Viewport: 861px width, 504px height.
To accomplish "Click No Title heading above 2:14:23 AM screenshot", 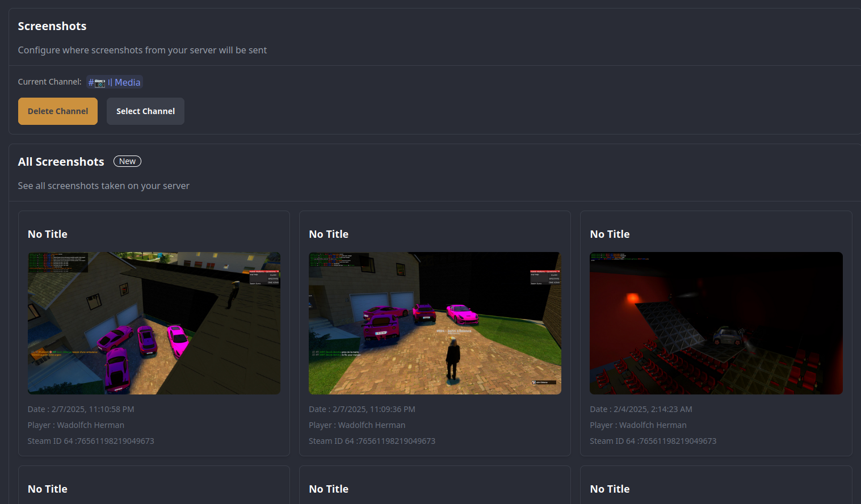I will (610, 234).
